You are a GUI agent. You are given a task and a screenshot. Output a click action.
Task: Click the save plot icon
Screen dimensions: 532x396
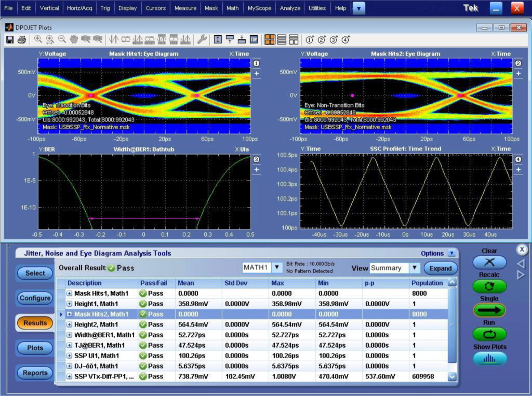[x=10, y=39]
